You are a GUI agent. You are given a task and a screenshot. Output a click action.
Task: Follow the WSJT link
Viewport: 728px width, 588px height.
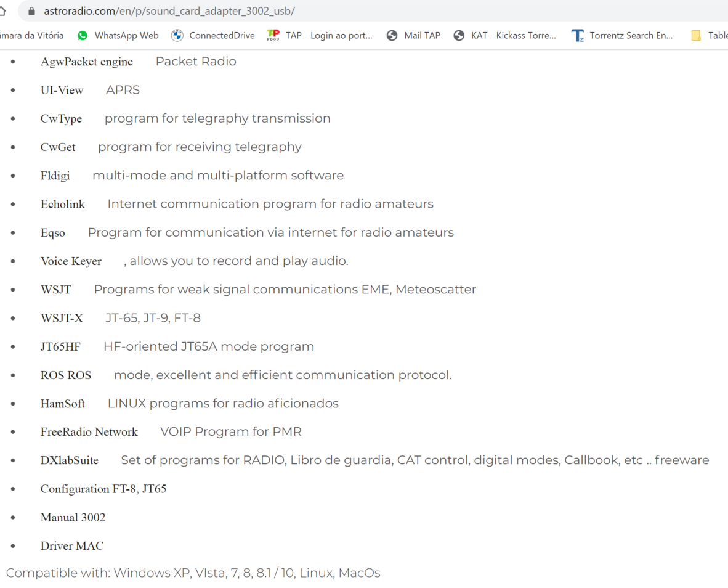(55, 290)
